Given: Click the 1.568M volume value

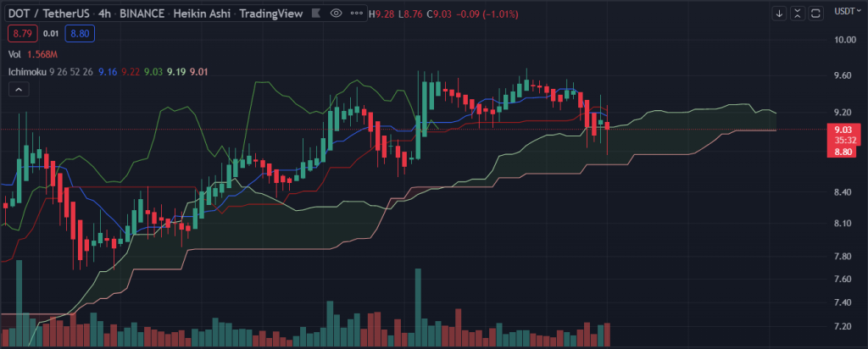Looking at the screenshot, I should 42,54.
